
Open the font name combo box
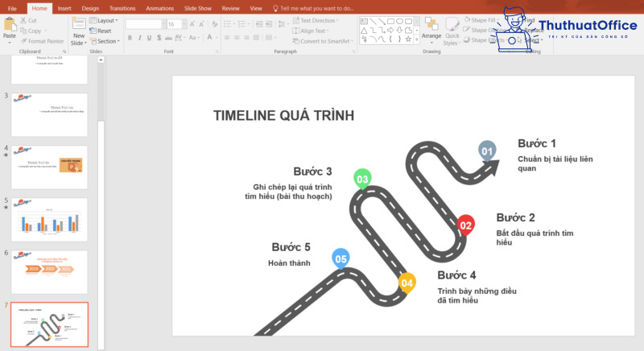146,24
